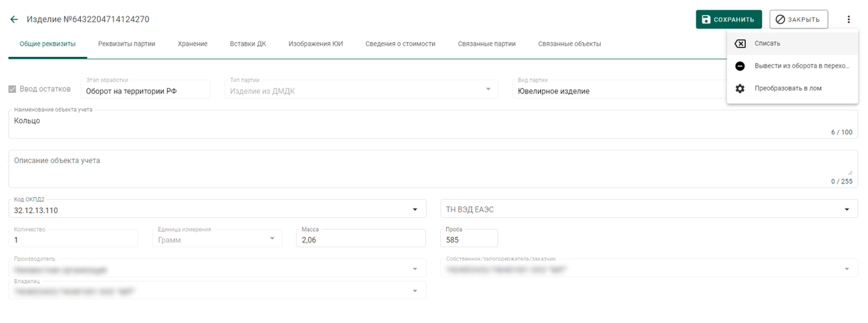Go back using the left arrow icon

[14, 20]
